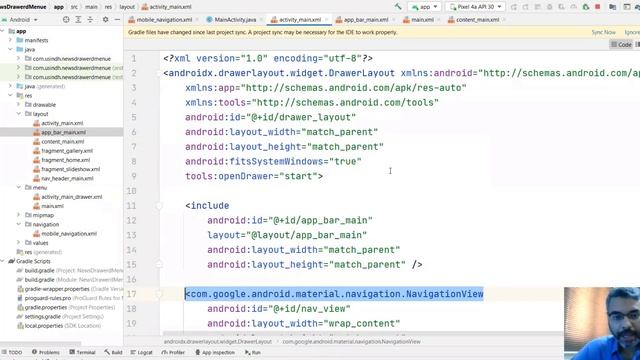Select fragment_gallery.xml in project tree
This screenshot has height=360, width=640.
[67, 151]
